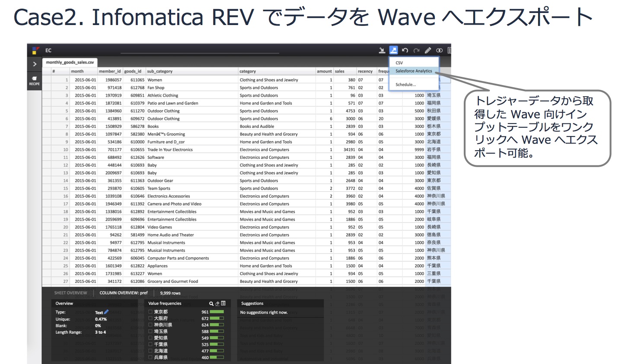
Task: Click the import data toolbar icon
Action: pos(382,51)
